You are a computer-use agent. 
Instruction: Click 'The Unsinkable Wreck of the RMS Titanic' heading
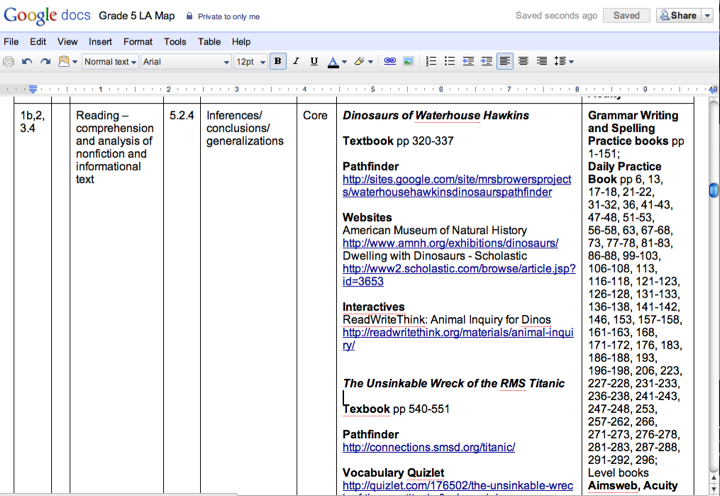coord(454,383)
